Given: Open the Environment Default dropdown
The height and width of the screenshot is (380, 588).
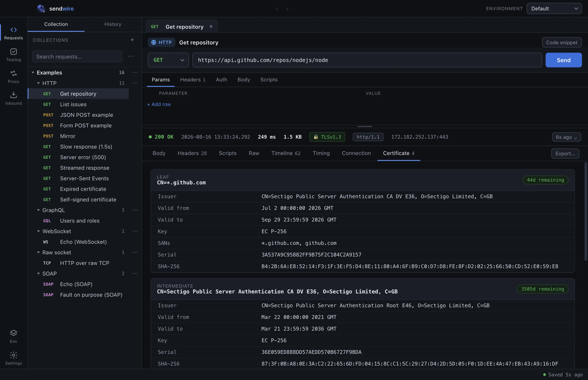Looking at the screenshot, I should point(554,9).
